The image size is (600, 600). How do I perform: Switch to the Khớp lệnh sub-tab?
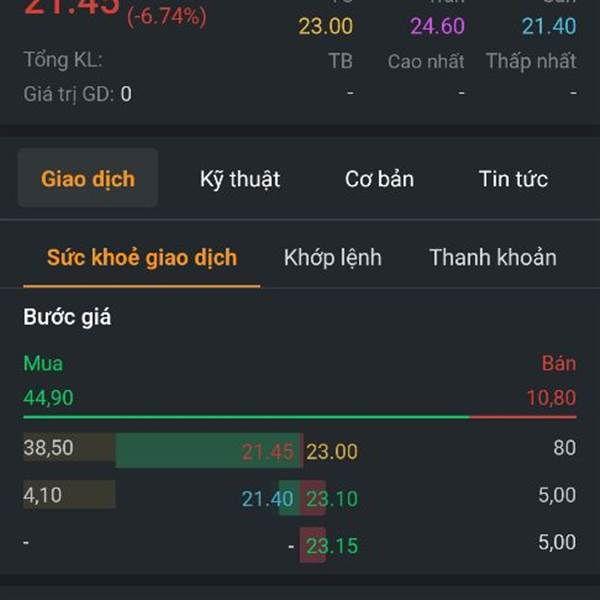(x=332, y=258)
